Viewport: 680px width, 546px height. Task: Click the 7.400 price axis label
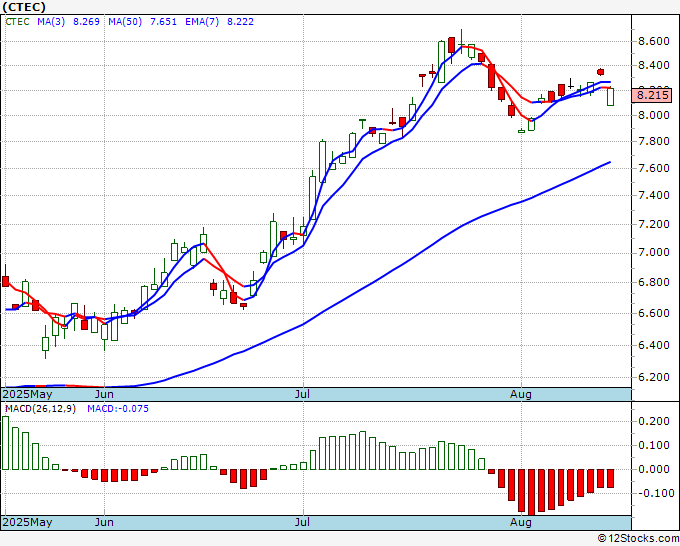654,196
